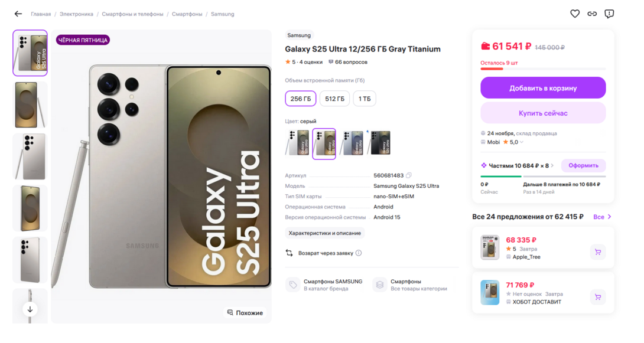The image size is (644, 343).
Task: Copy the product link using chain icon
Action: [592, 13]
